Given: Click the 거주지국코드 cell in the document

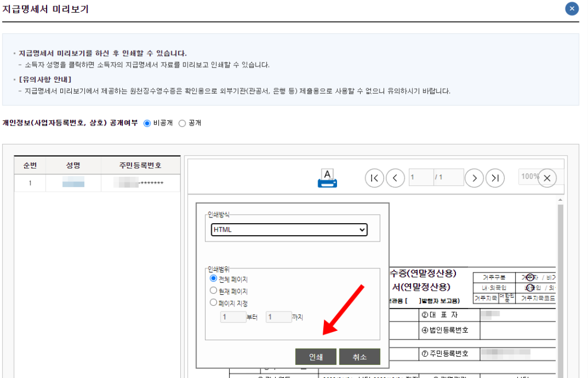Looking at the screenshot, I should (537, 298).
